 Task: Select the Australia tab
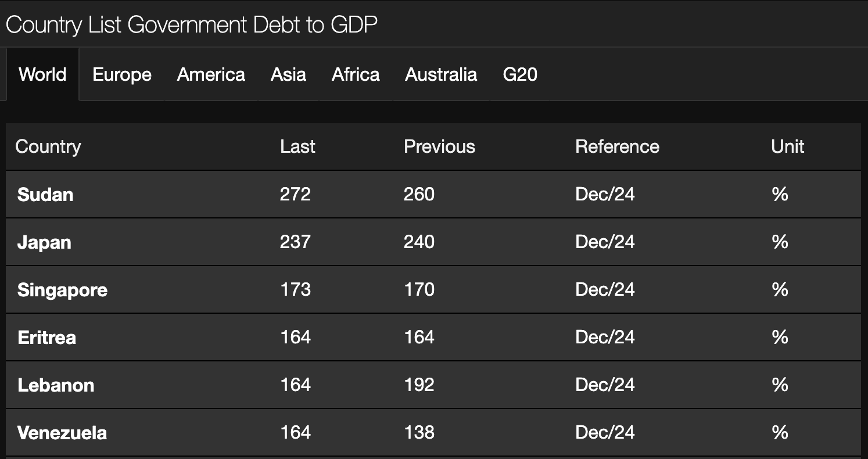click(441, 74)
